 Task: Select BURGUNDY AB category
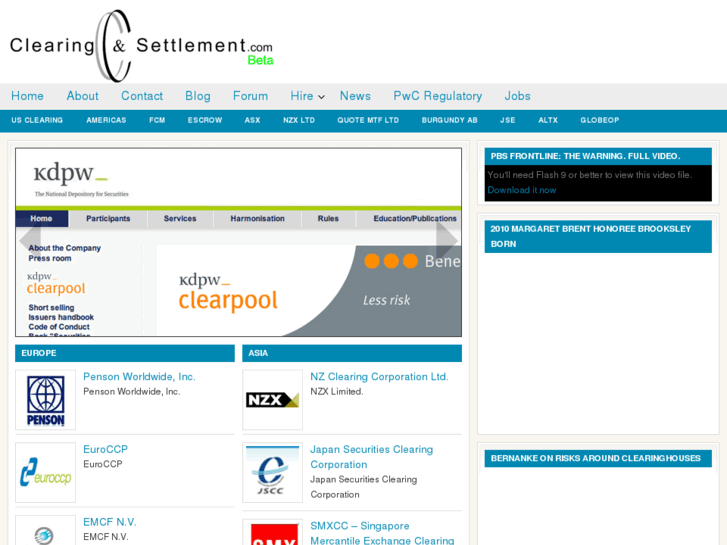449,120
